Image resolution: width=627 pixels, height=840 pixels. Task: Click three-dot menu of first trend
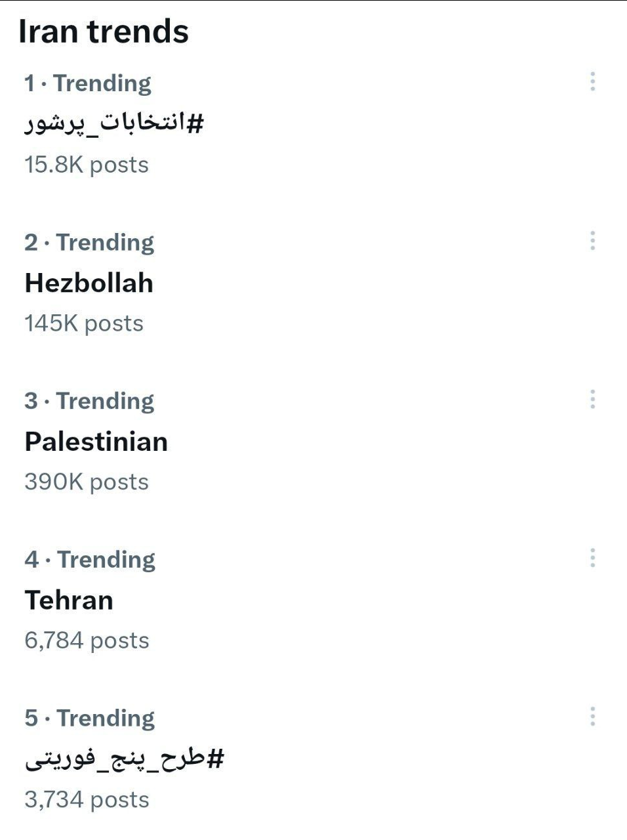point(592,81)
